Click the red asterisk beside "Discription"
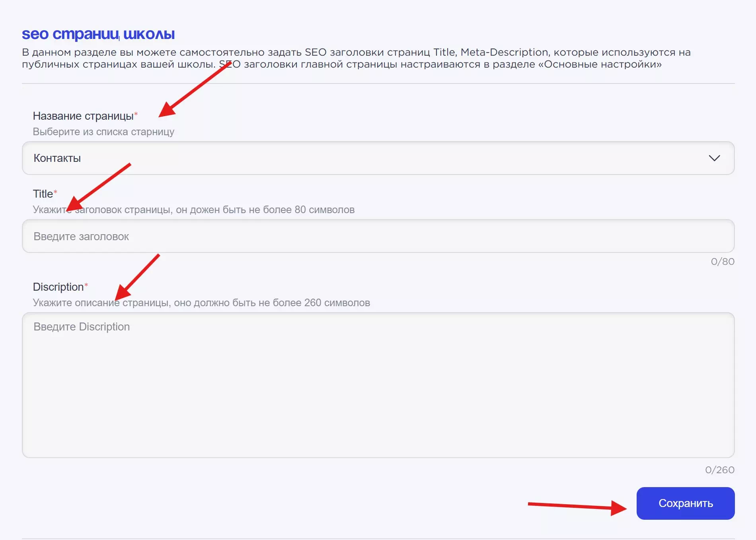756x540 pixels. tap(86, 285)
